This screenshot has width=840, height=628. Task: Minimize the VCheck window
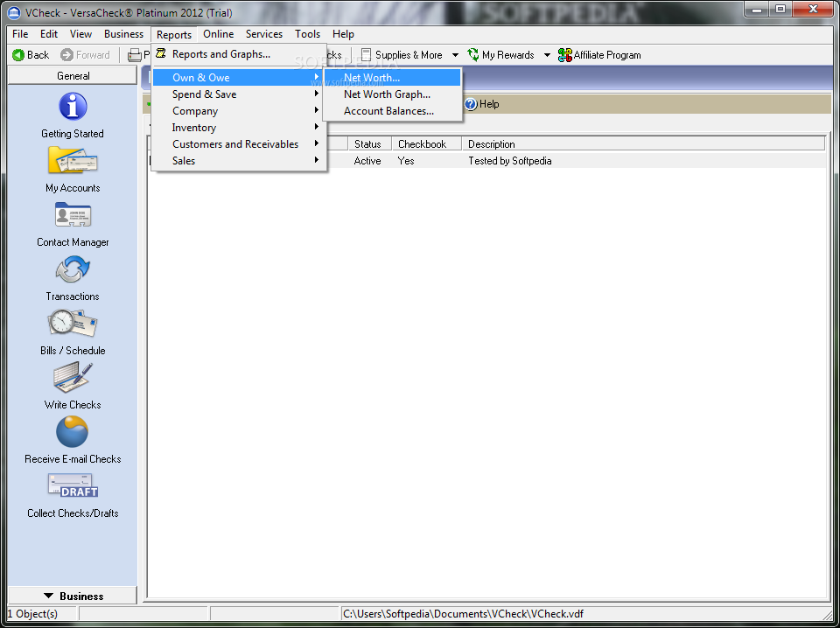tap(758, 9)
